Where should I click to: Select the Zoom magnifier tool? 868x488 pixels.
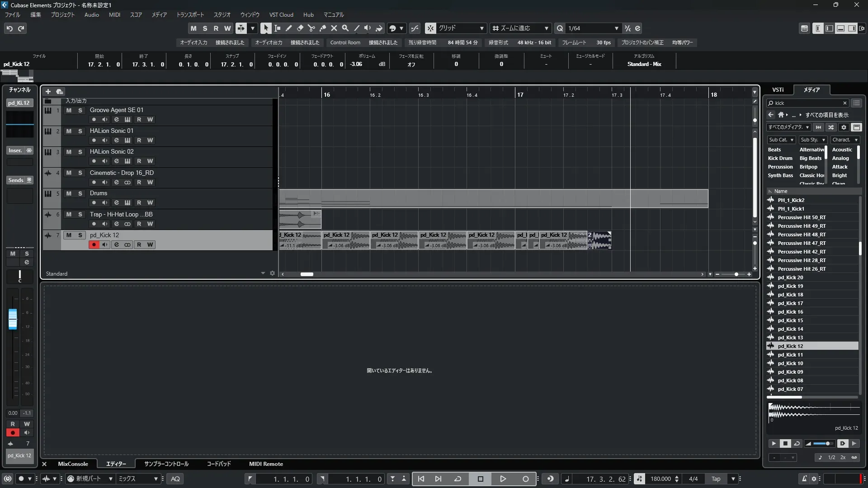(345, 28)
